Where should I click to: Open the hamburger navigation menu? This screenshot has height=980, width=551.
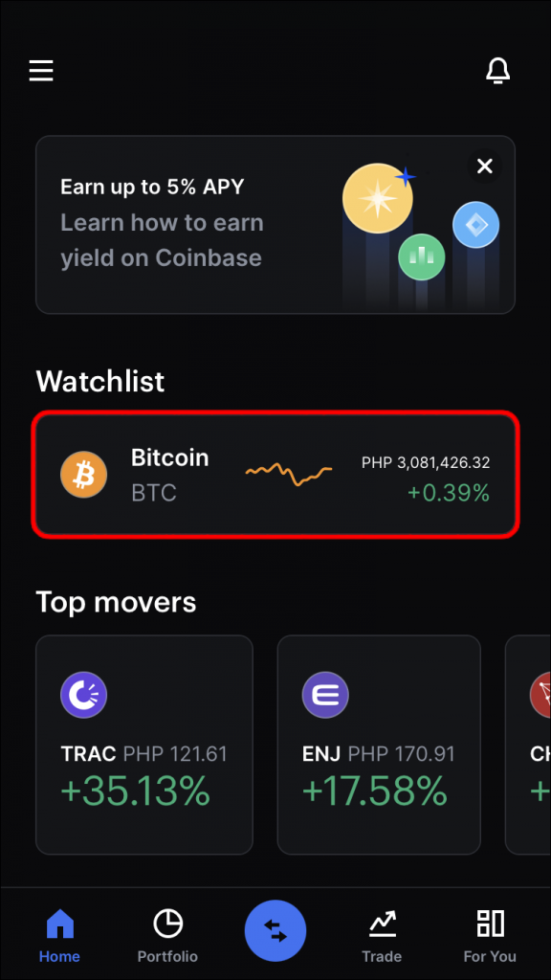[41, 70]
